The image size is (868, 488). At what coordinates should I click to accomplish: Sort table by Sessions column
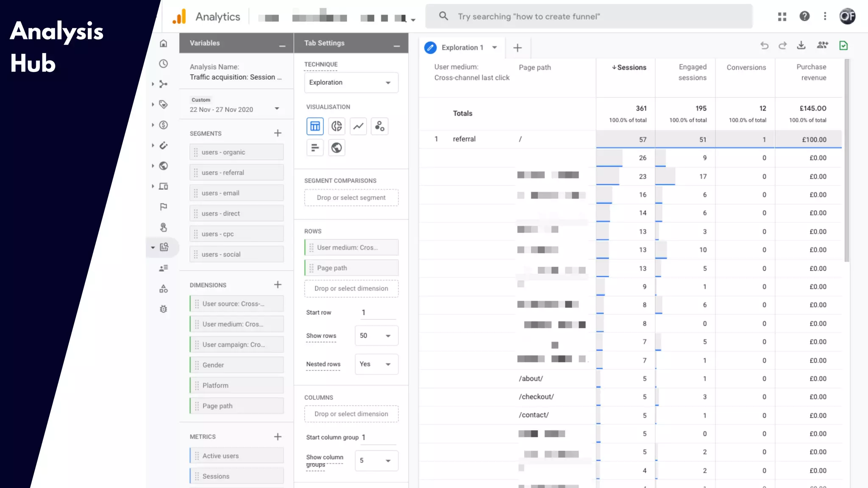click(629, 67)
